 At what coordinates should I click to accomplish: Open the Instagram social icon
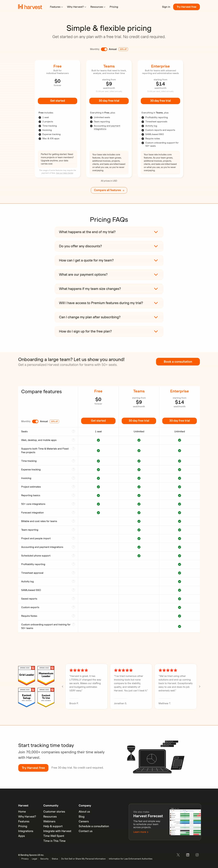coord(197,855)
